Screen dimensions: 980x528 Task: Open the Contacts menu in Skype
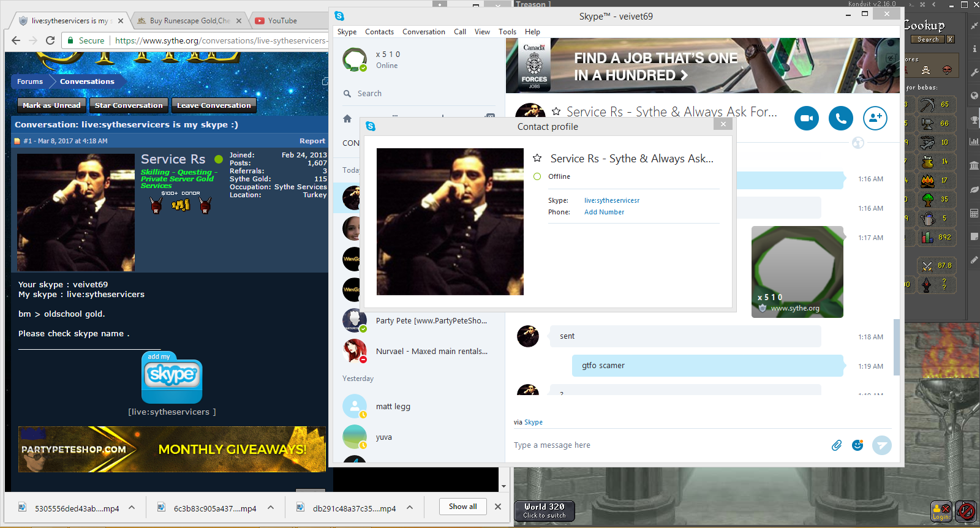coord(379,32)
